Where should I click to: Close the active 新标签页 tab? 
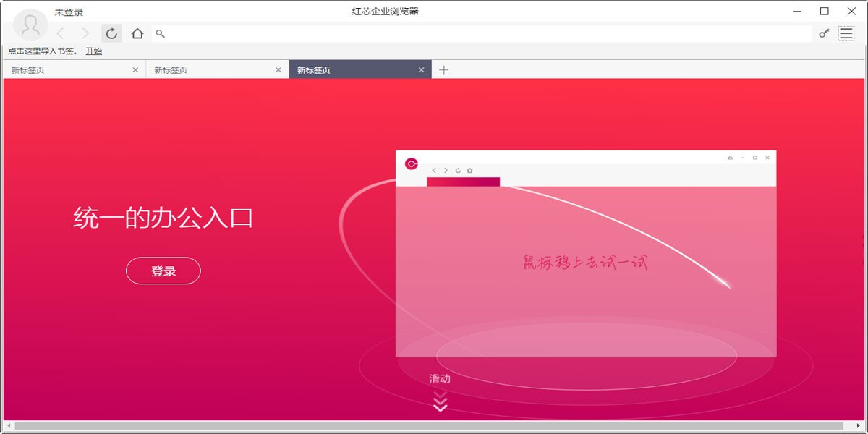click(x=422, y=69)
